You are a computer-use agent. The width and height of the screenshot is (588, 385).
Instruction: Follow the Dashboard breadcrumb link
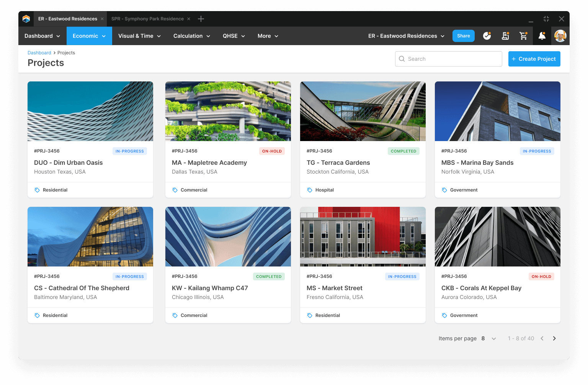tap(39, 53)
